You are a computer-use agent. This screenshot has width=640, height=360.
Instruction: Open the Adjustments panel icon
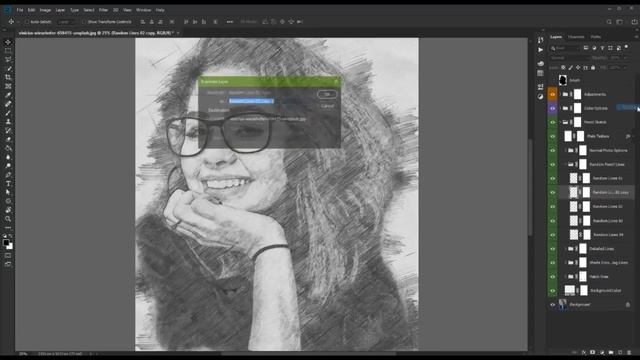point(540,96)
